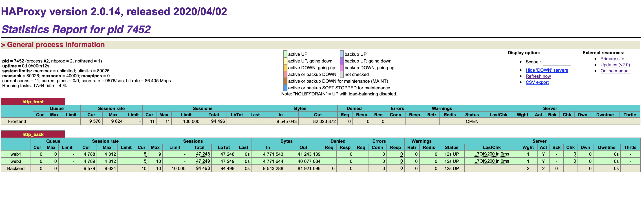Open the Online manual link
This screenshot has height=207, width=644.
615,71
